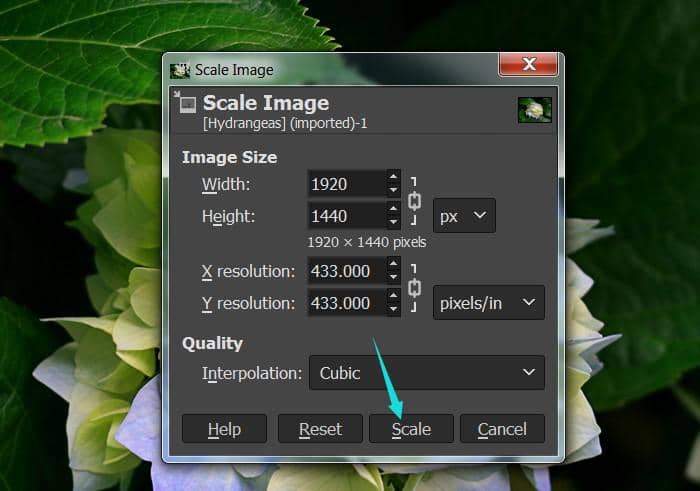Click the X resolution input field
Image resolution: width=700 pixels, height=491 pixels.
[x=346, y=271]
